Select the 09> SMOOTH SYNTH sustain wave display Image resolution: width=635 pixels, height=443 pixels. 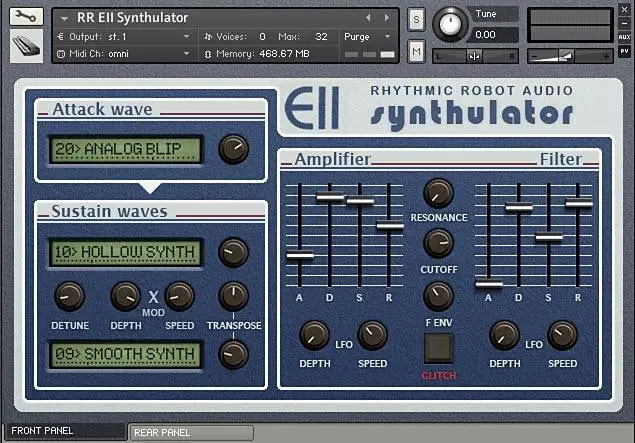point(126,354)
